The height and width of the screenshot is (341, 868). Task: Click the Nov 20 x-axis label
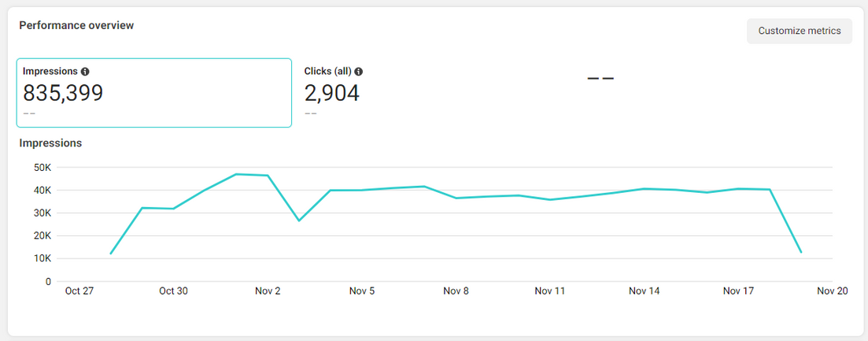click(x=832, y=291)
